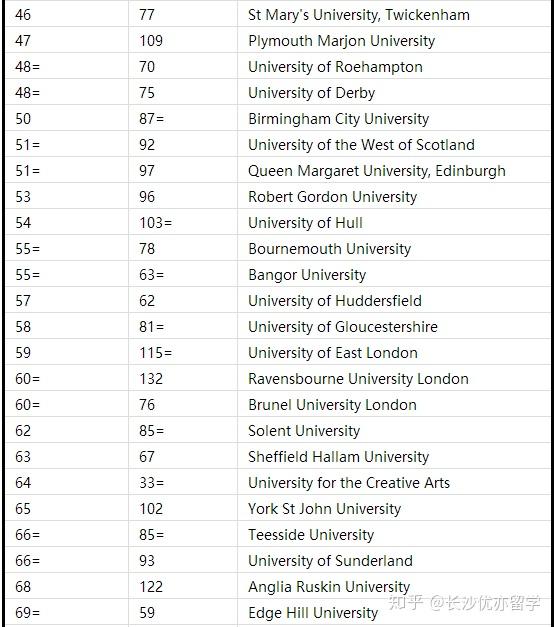Click University of Hull entry
555x627 pixels.
click(305, 223)
